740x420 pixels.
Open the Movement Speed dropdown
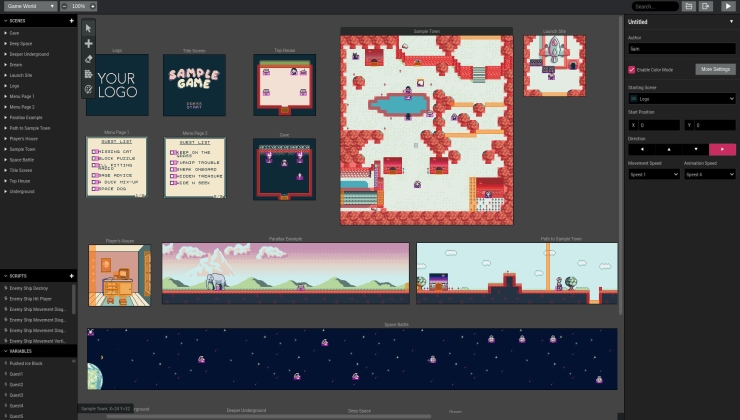click(654, 174)
